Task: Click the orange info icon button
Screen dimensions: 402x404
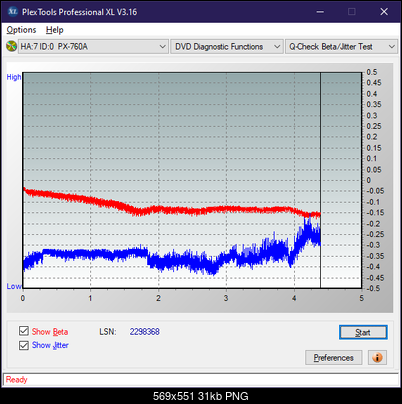Action: [377, 358]
